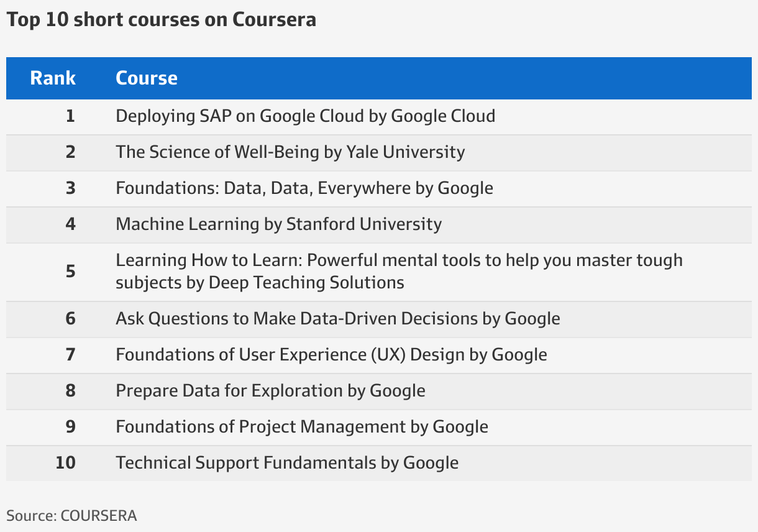Click Foundations: Data, Data, Everywhere course
The width and height of the screenshot is (758, 532).
304,188
